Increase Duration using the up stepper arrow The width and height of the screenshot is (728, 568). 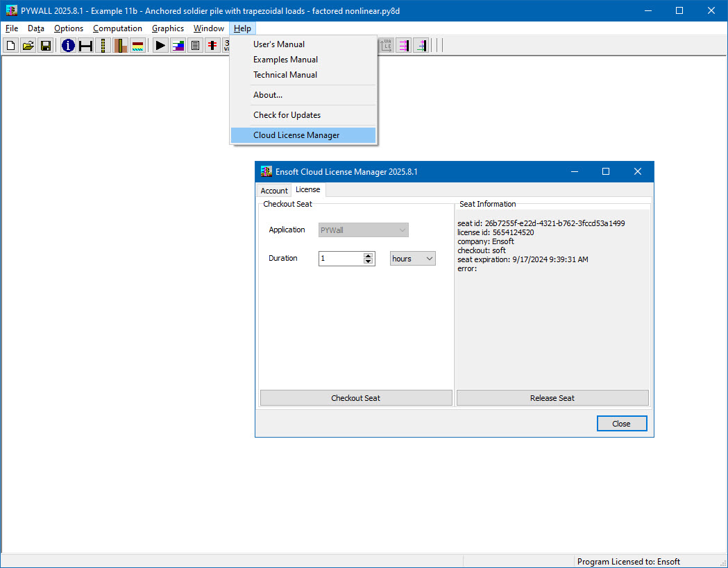point(369,255)
